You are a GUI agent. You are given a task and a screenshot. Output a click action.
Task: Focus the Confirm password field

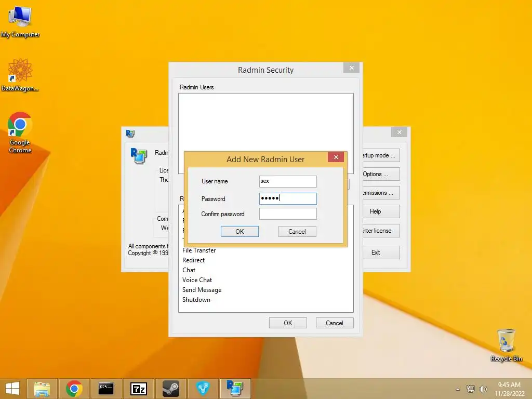tap(288, 214)
